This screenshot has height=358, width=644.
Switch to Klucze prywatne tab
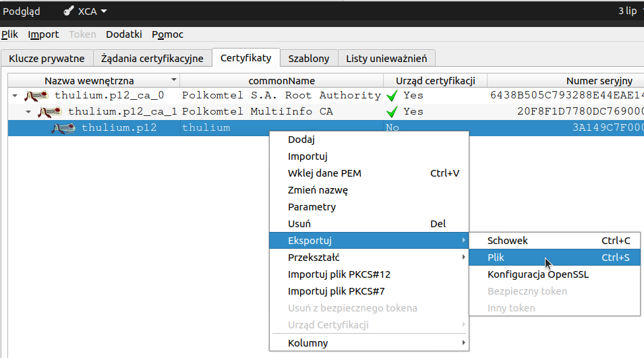coord(47,58)
